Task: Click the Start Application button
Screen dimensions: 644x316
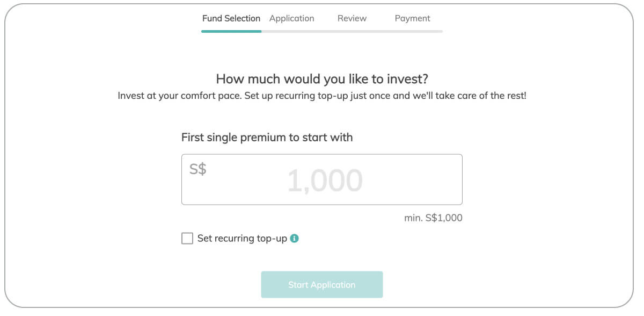Action: (x=322, y=285)
